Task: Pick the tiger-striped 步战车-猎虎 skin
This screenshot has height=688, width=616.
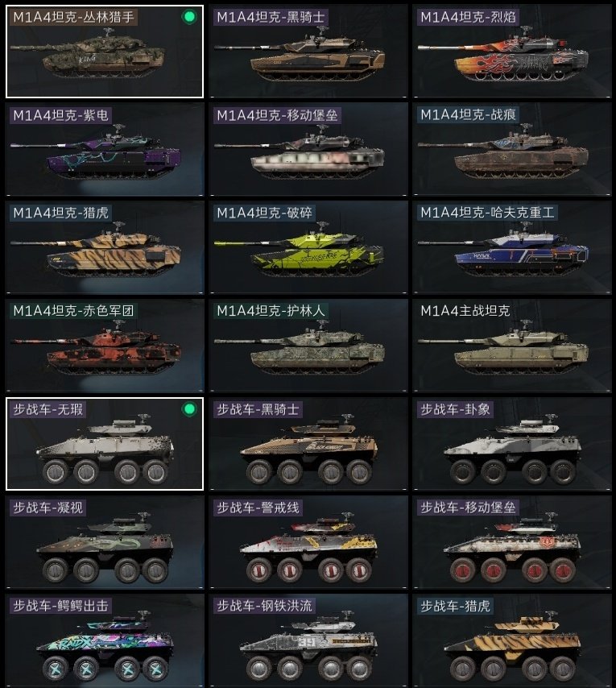Action: (x=511, y=640)
